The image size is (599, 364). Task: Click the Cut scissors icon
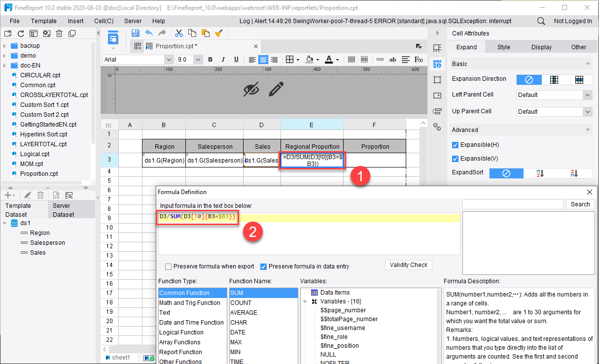[x=178, y=33]
